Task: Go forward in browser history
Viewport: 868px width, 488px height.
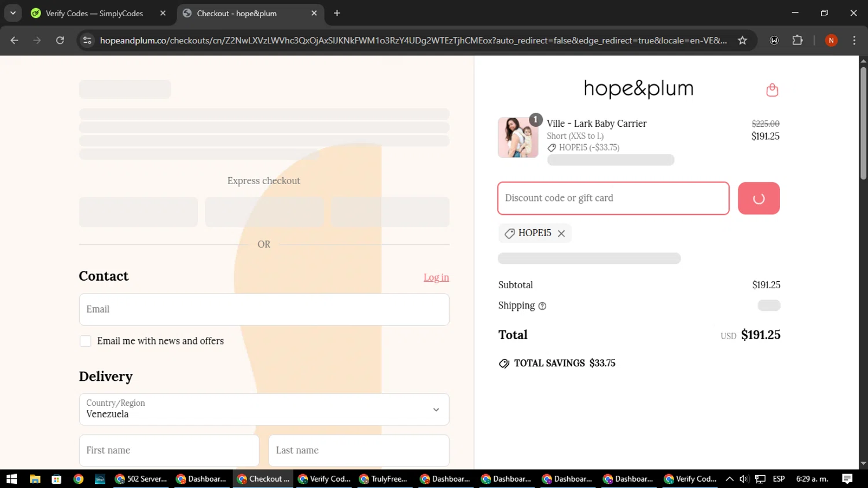Action: point(37,41)
